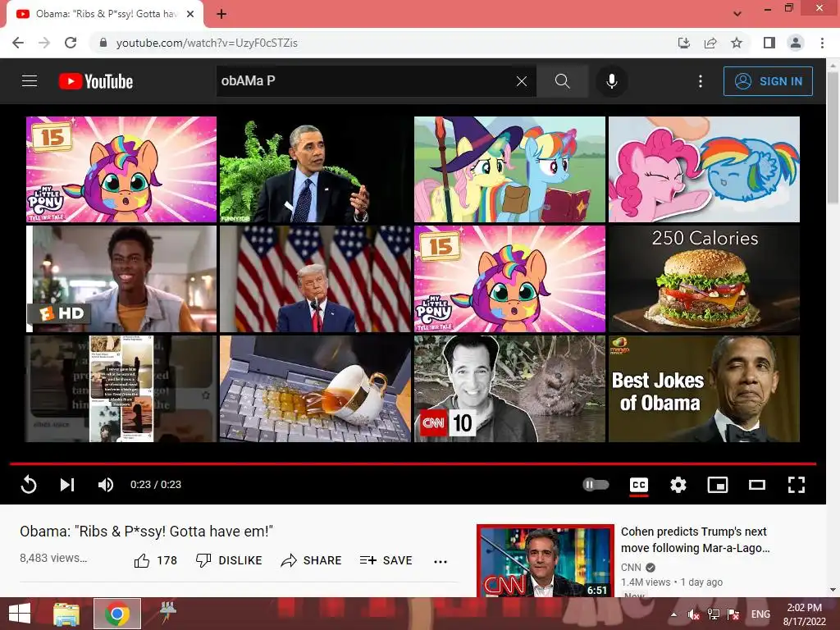Click the video title text
The image size is (840, 630).
pos(146,532)
